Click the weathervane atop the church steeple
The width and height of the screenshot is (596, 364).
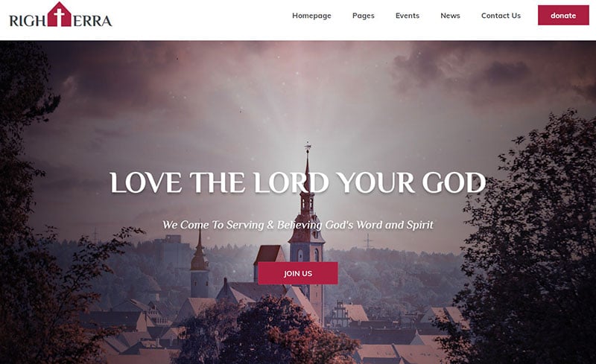tap(308, 145)
